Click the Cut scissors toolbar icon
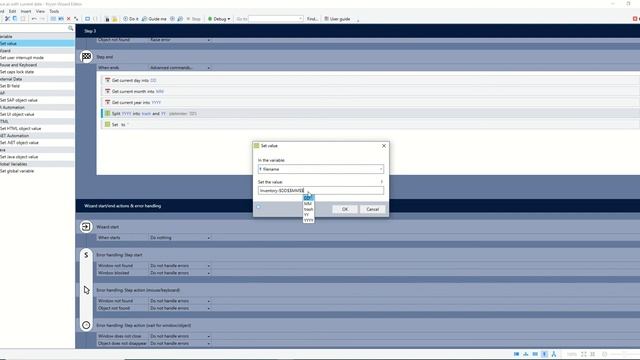640x360 pixels. [7, 19]
